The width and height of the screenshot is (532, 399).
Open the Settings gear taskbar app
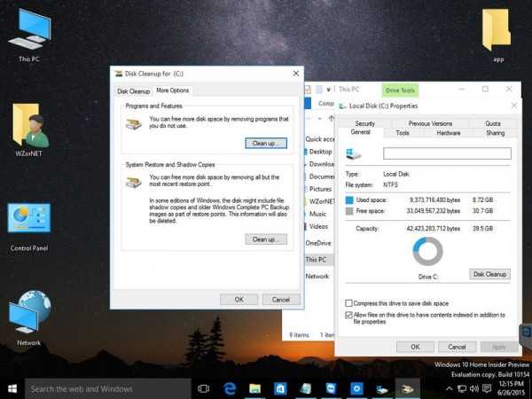356,389
